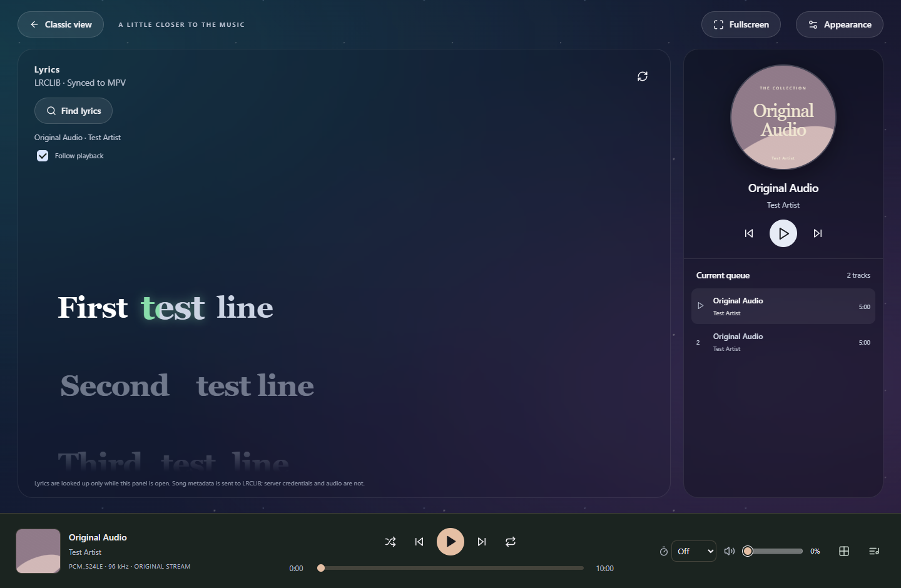This screenshot has width=901, height=588.
Task: Enter Fullscreen mode
Action: [741, 24]
